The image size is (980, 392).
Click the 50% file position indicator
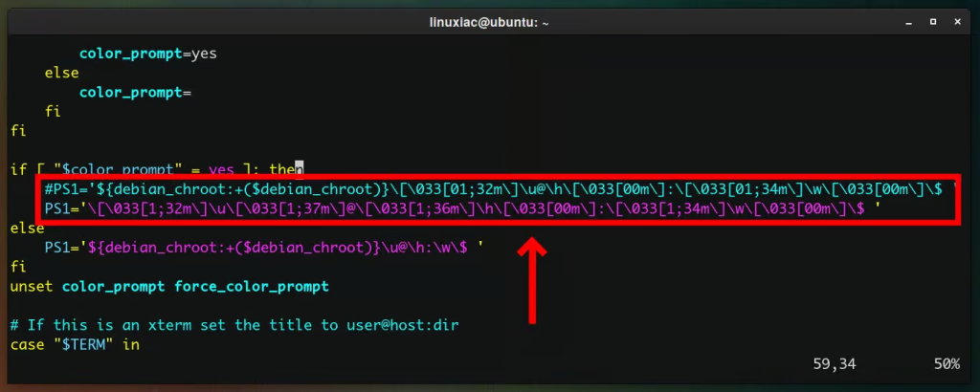[x=947, y=364]
